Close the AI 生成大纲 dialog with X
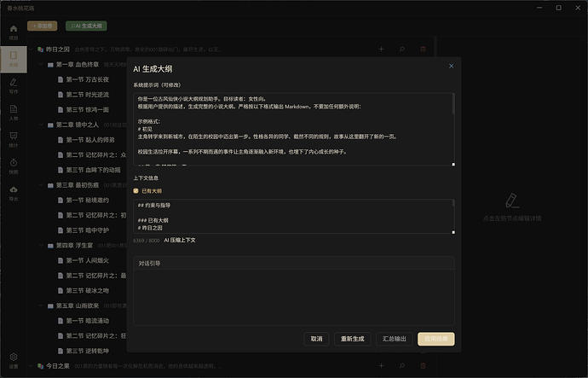588x378 pixels. (x=451, y=66)
